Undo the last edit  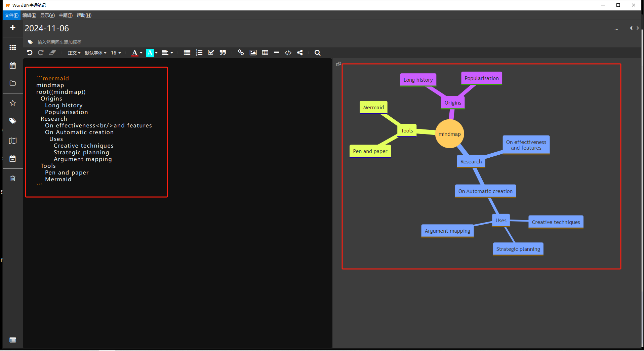pos(30,52)
